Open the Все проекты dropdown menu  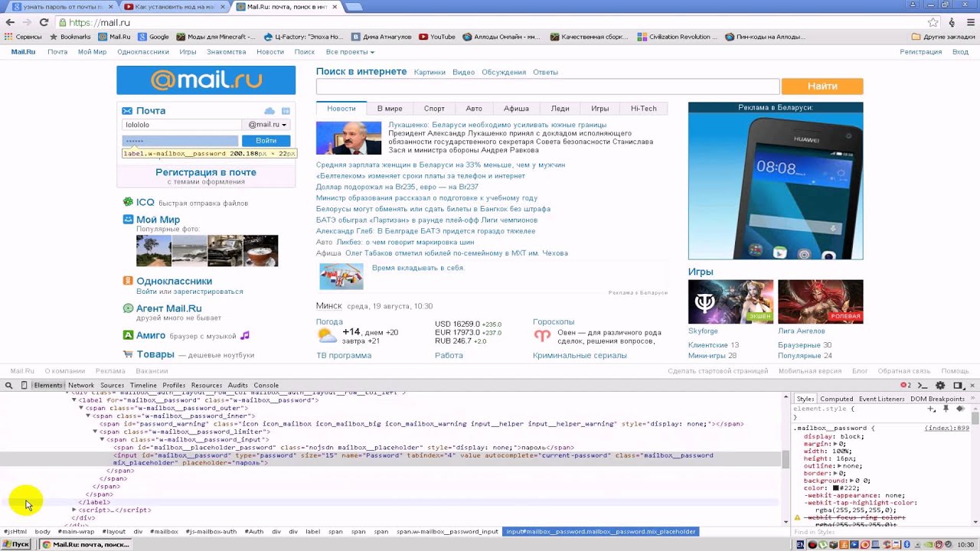(x=350, y=52)
